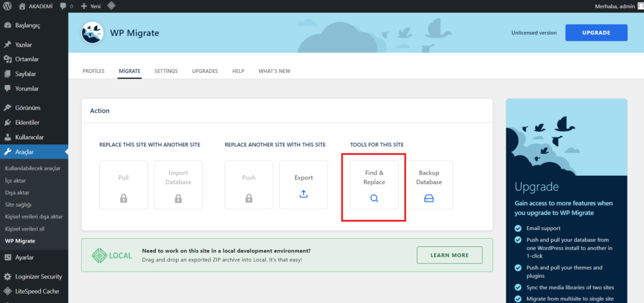Click the plus icon next to Yeni
This screenshot has height=303, width=644.
pos(84,6)
